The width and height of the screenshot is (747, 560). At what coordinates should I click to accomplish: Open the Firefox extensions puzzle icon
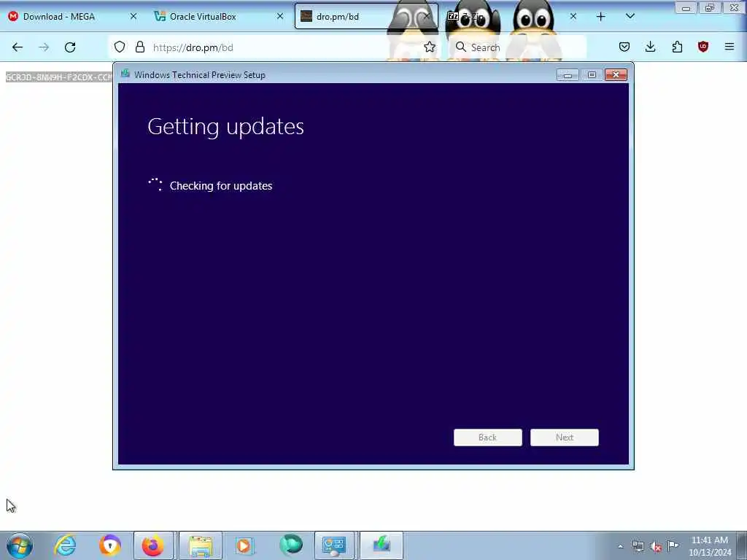click(677, 47)
